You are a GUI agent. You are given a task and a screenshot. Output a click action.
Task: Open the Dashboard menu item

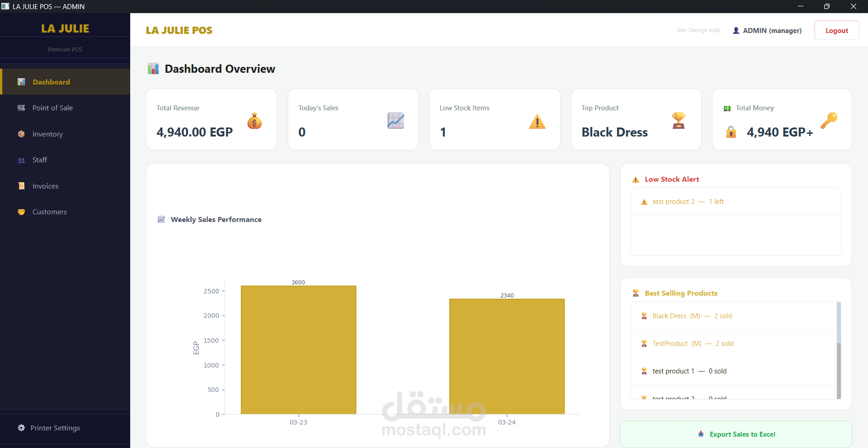(x=65, y=82)
